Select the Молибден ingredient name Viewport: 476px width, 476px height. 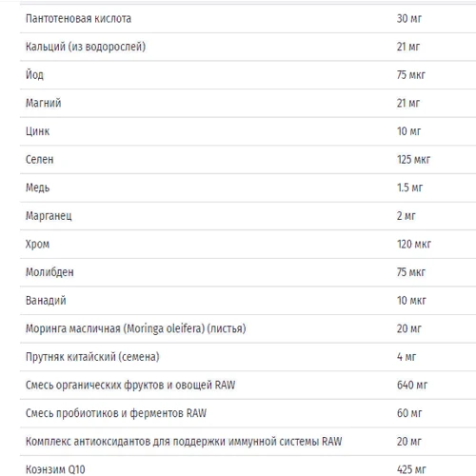pyautogui.click(x=50, y=272)
